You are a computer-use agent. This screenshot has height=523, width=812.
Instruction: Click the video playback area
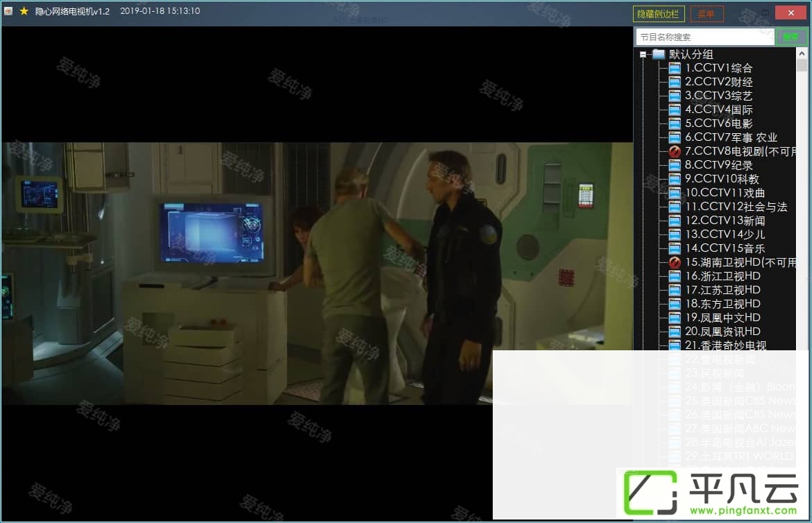316,273
